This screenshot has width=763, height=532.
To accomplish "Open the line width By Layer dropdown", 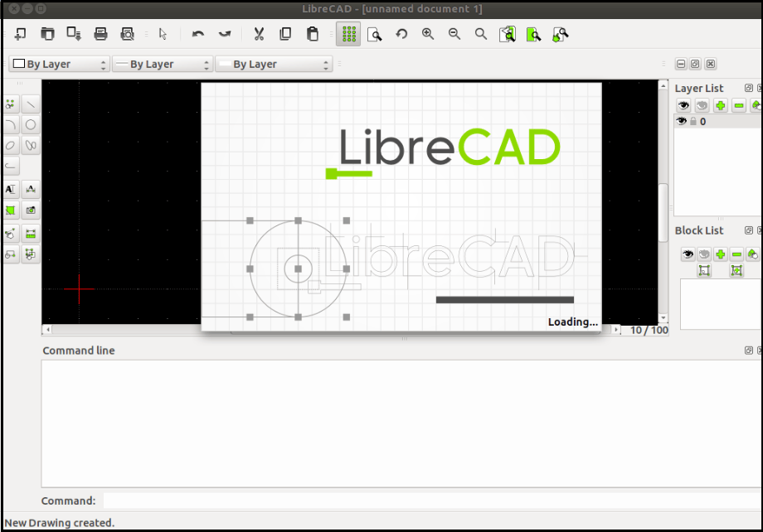I will click(163, 64).
